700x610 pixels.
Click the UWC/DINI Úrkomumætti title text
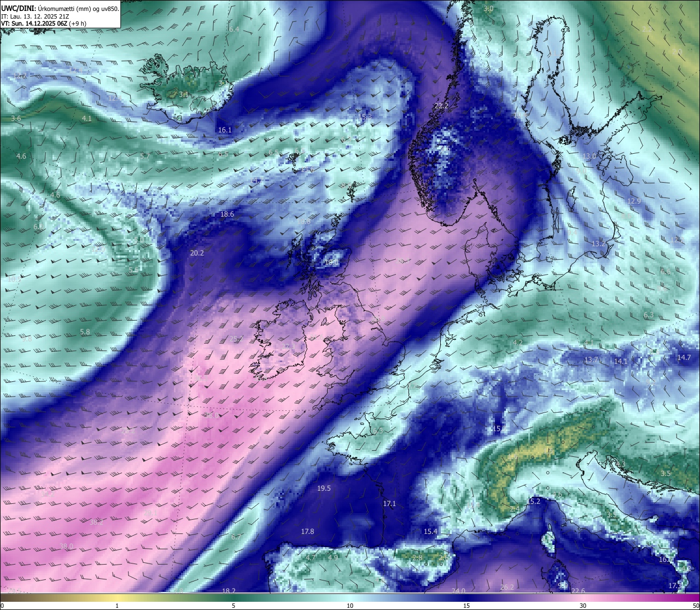coord(60,8)
